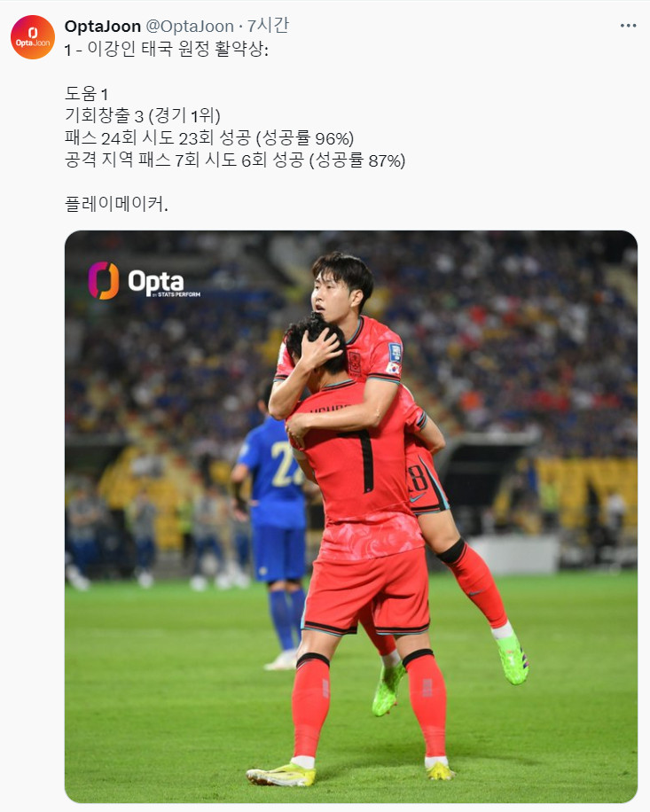Open the attached match photo
This screenshot has height=812, width=650.
tap(350, 516)
